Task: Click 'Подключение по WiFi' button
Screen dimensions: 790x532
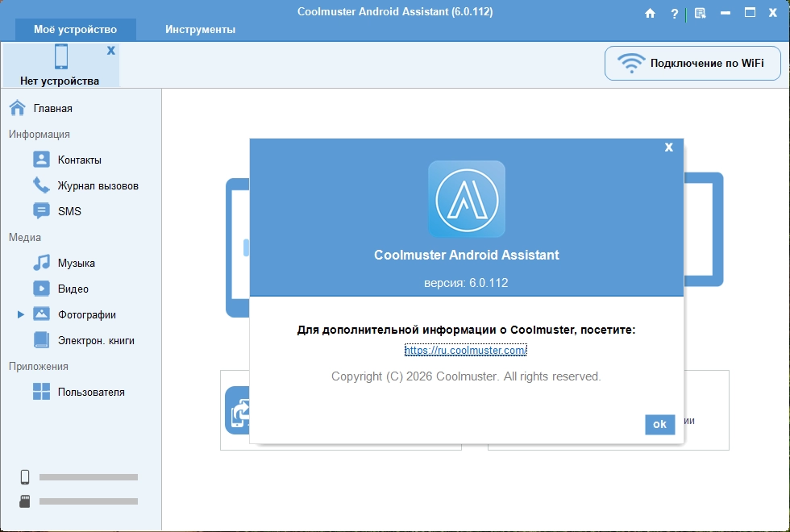Action: (692, 64)
